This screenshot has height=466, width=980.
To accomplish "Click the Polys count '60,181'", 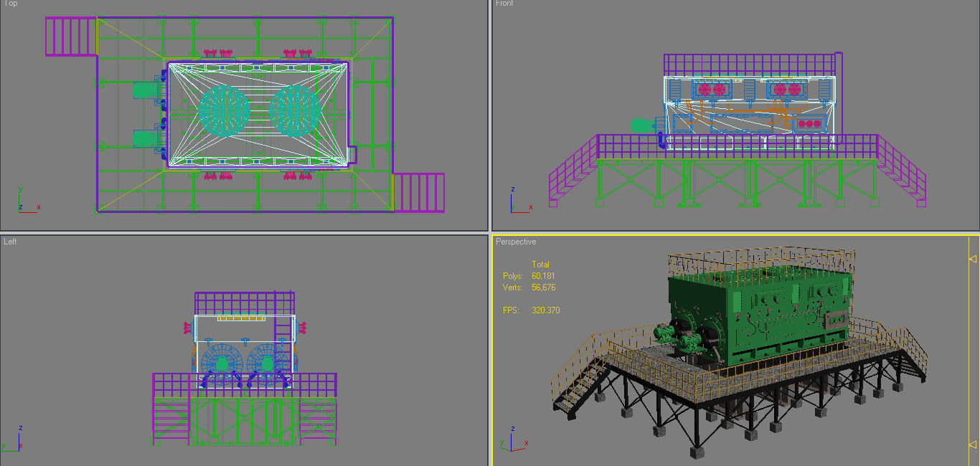I will click(543, 276).
